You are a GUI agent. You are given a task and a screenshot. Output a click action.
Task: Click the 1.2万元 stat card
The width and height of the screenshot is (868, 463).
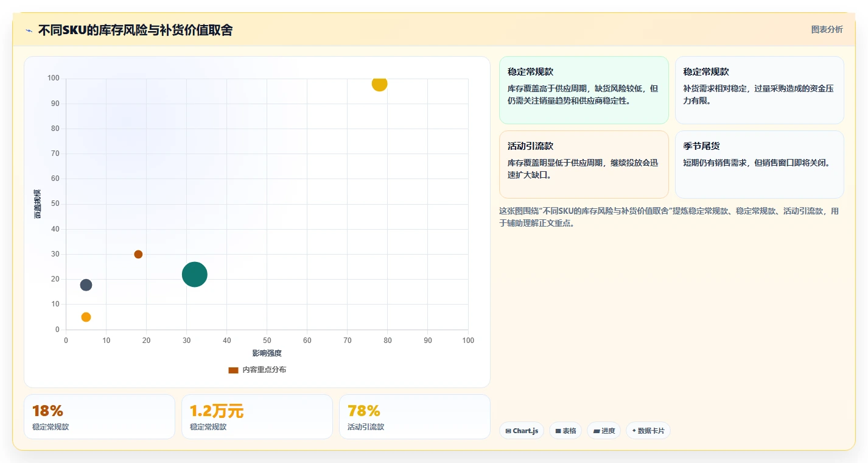coord(257,417)
